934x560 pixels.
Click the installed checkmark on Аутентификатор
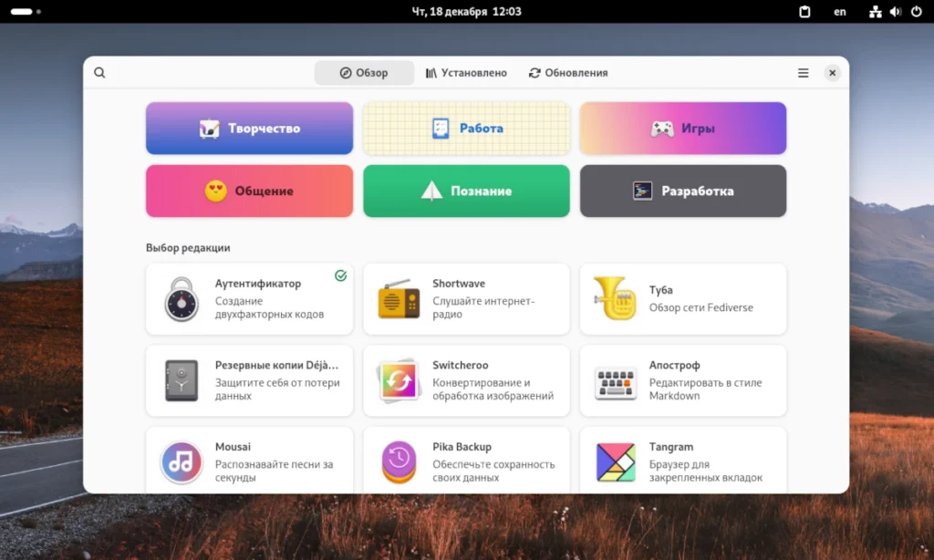click(x=341, y=275)
